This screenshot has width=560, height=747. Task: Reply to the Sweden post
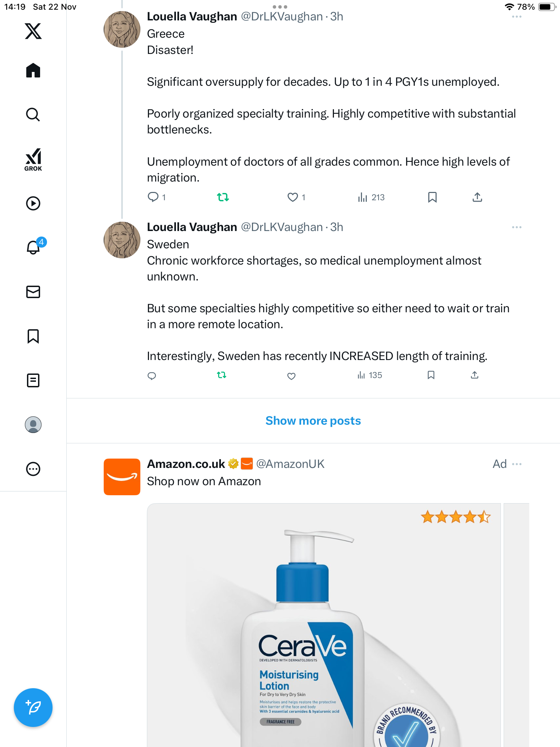pos(152,376)
